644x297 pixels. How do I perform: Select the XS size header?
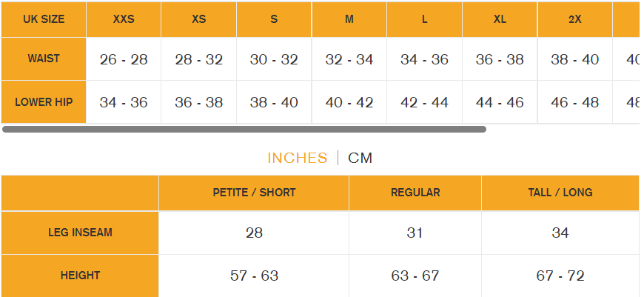coord(198,19)
